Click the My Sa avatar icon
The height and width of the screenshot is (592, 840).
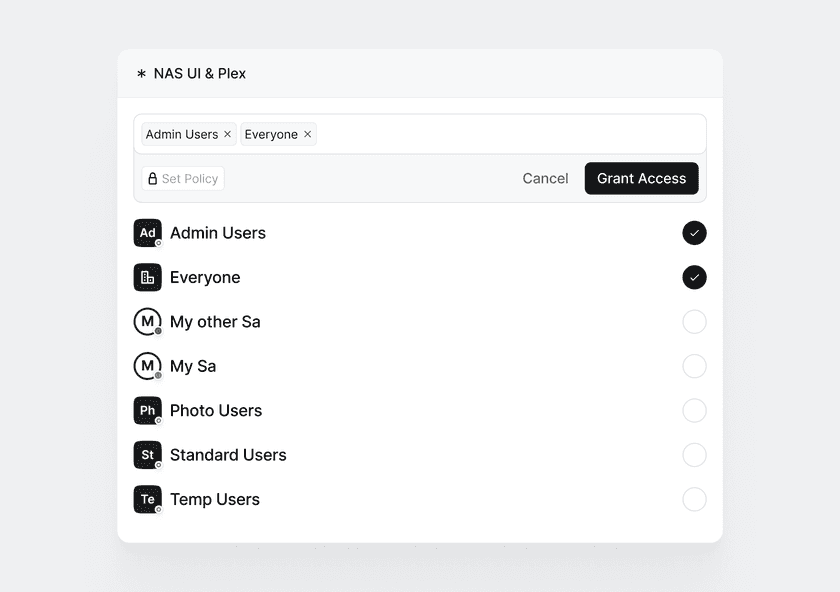[147, 366]
